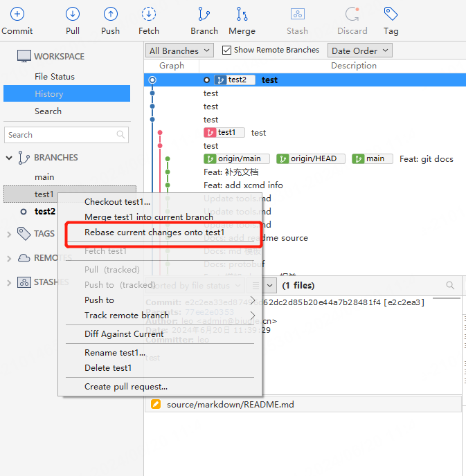Click the Commit toolbar icon
This screenshot has width=466, height=476.
click(x=17, y=14)
